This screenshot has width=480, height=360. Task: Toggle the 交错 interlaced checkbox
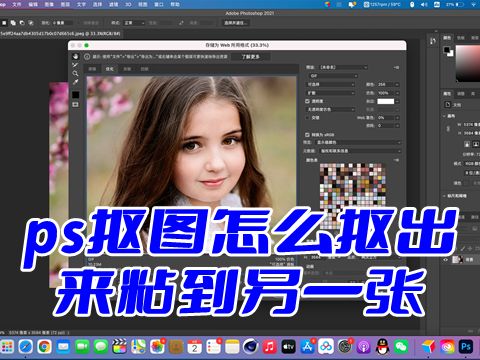point(307,118)
